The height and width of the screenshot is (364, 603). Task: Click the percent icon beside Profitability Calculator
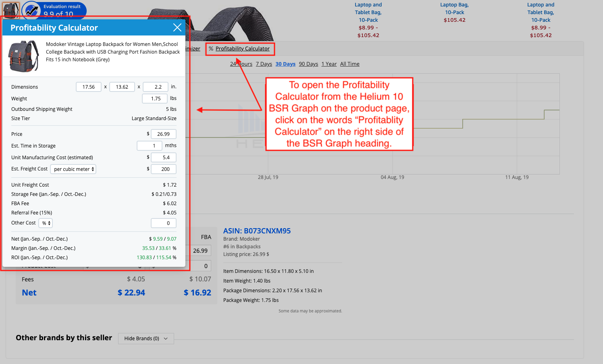coord(211,48)
